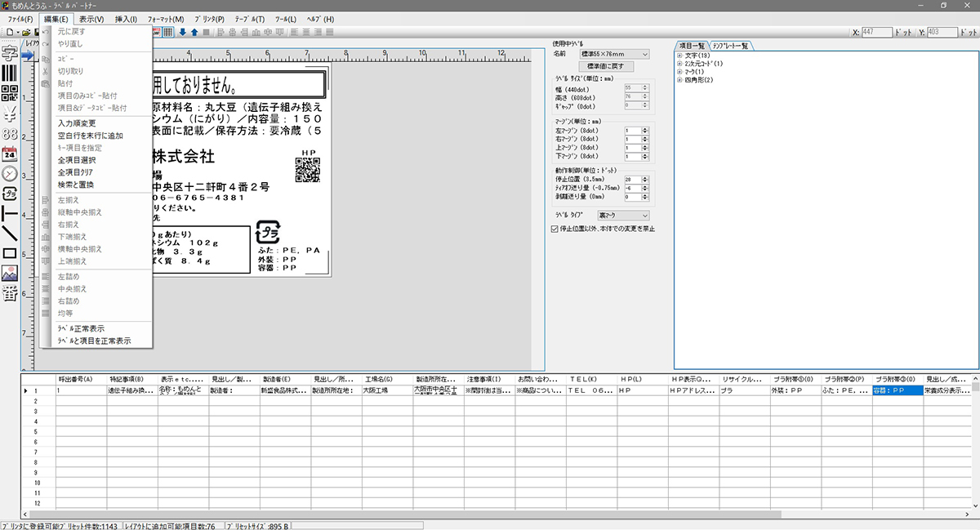Click the blue down arrow toolbar icon

point(182,32)
